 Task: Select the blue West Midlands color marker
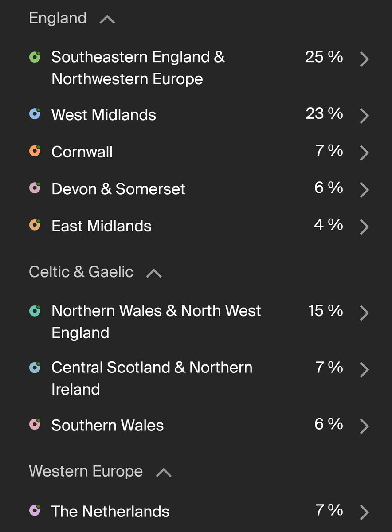(35, 114)
